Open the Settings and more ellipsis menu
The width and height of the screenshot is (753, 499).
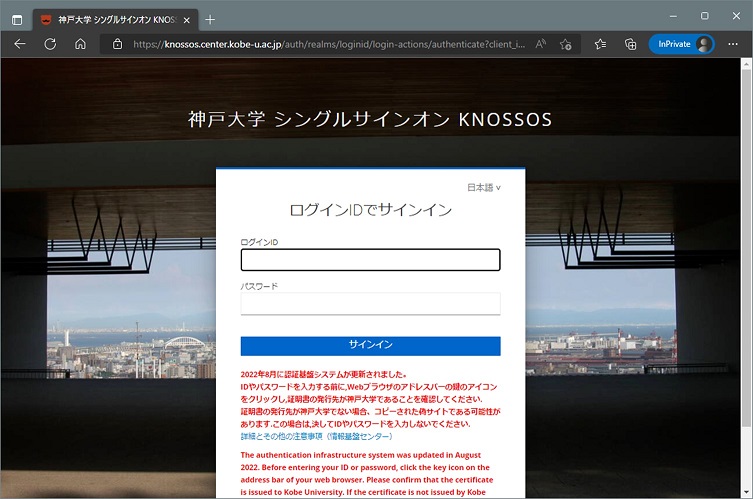[x=733, y=44]
